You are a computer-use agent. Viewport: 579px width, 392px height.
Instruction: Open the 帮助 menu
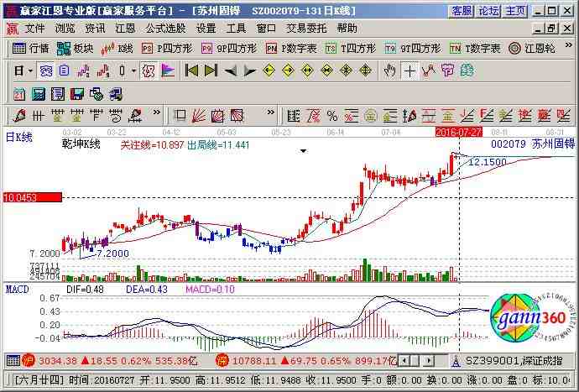pos(347,29)
